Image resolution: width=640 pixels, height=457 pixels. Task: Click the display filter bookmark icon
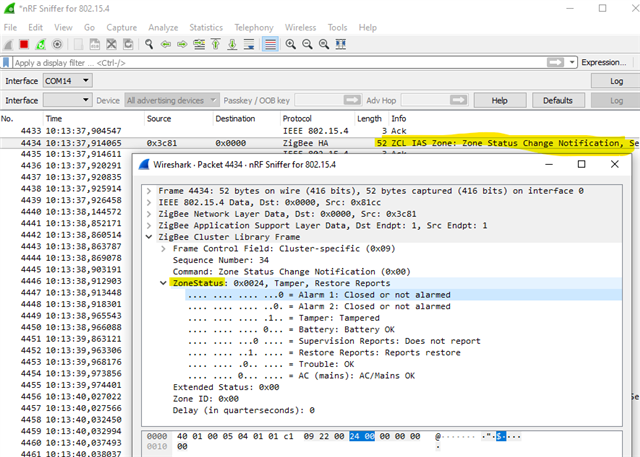(x=6, y=62)
